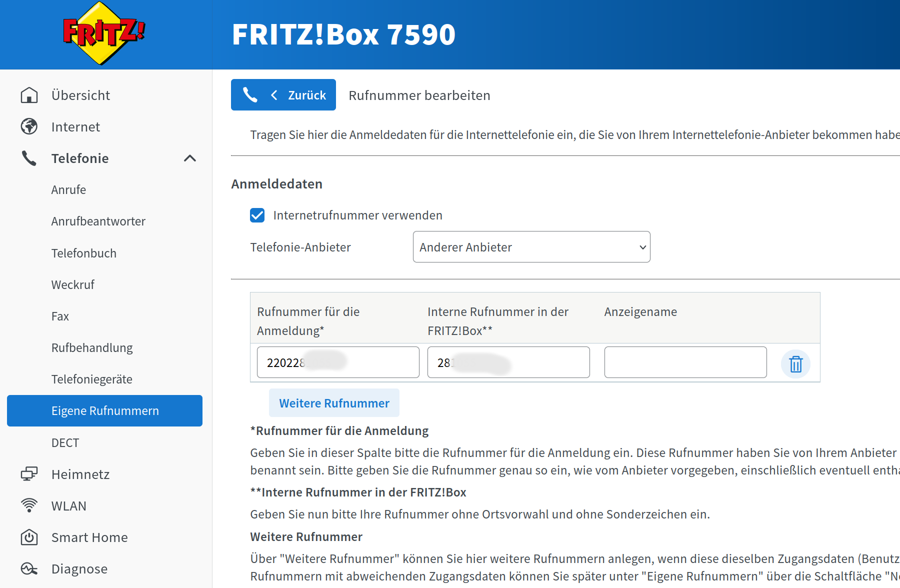
Task: Click the bold Weitere Rufnummer help heading
Action: tap(306, 536)
